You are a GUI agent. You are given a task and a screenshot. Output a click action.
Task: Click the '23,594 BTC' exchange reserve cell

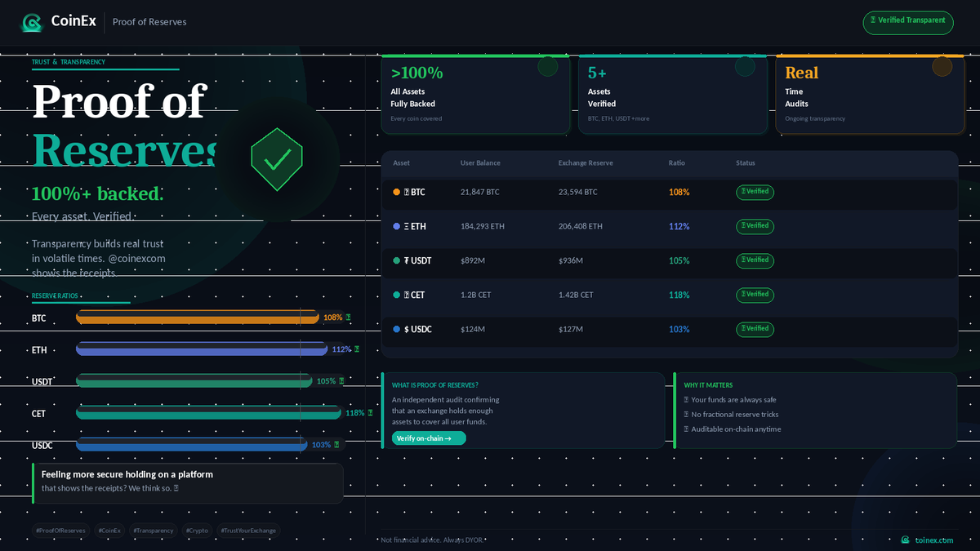[x=578, y=193]
